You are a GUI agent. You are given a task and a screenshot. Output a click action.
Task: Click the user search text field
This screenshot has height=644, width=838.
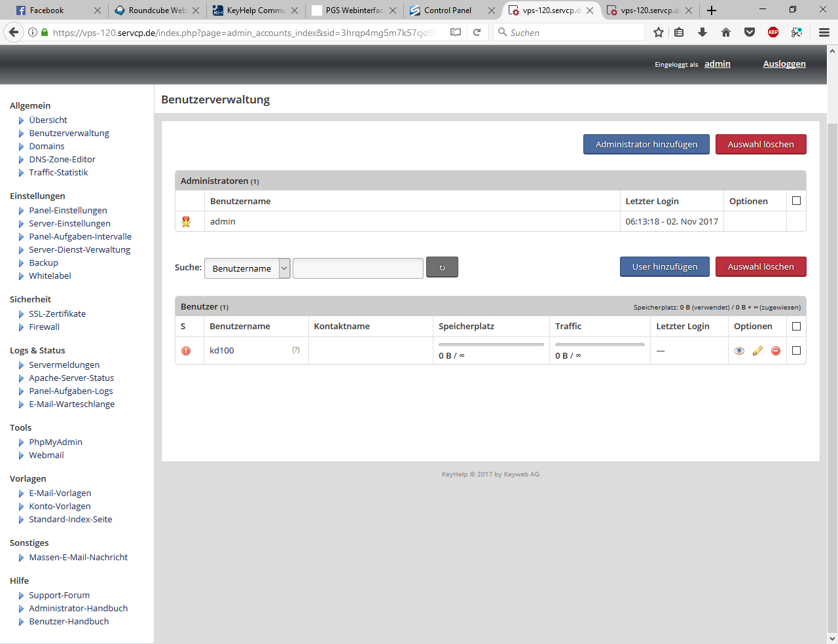tap(357, 268)
